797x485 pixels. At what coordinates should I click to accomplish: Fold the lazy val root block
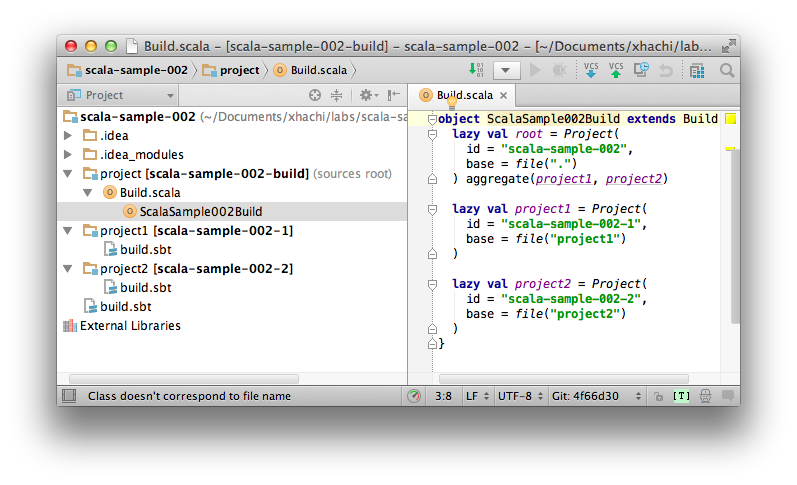click(x=432, y=135)
